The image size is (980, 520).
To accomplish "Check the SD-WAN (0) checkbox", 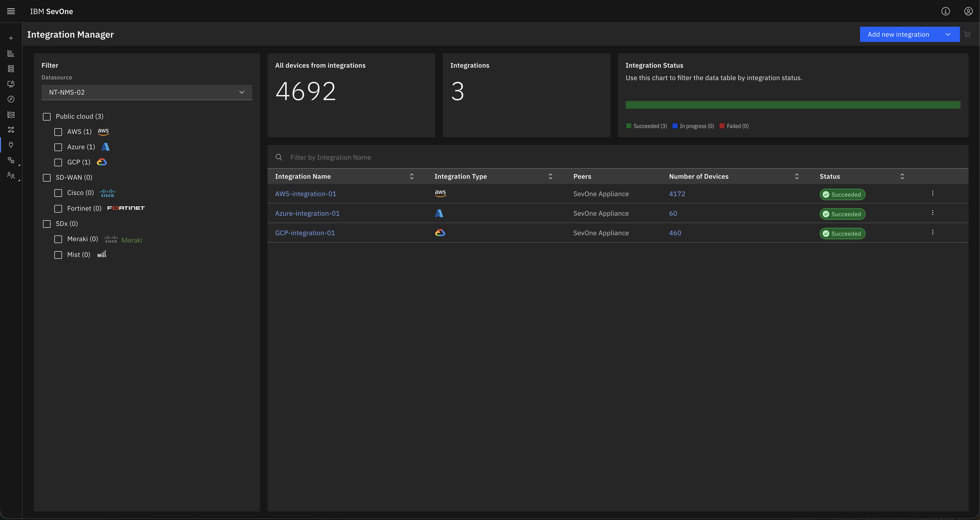I will pyautogui.click(x=47, y=178).
